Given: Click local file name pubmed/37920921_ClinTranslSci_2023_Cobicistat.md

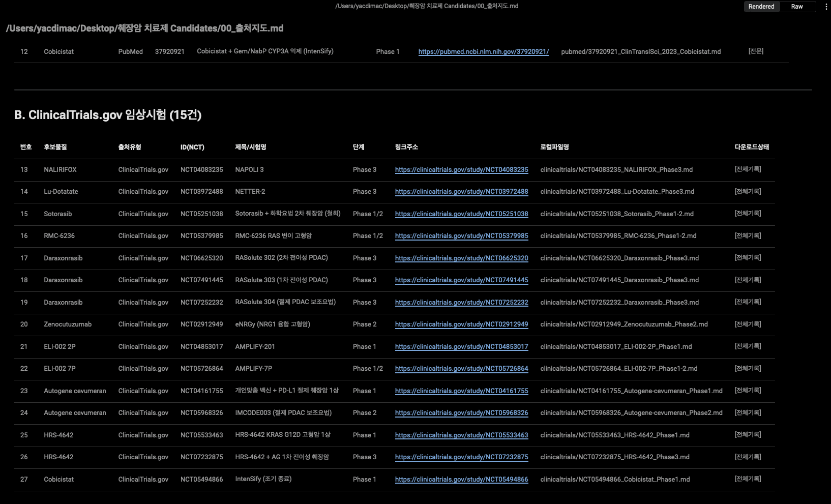Looking at the screenshot, I should [x=641, y=52].
